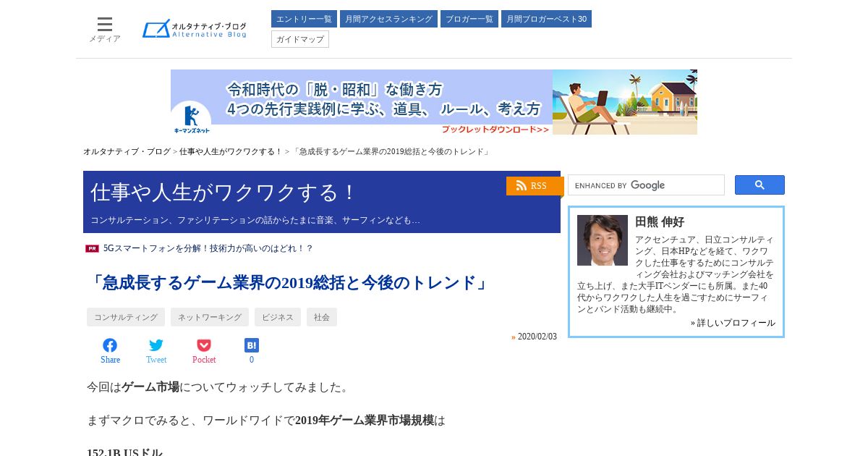868x456 pixels.
Task: Tweet the article via Twitter icon
Action: click(156, 351)
